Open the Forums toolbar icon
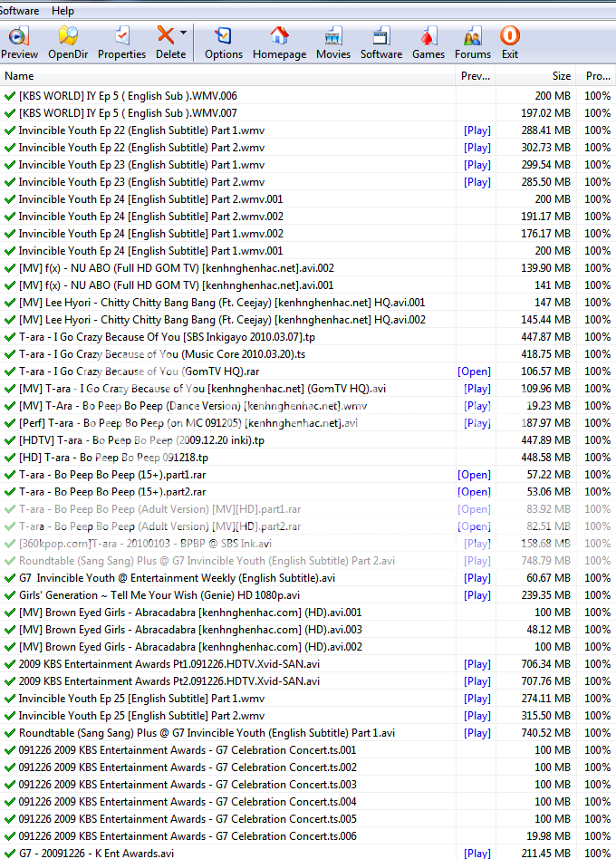616x859 pixels. point(472,36)
